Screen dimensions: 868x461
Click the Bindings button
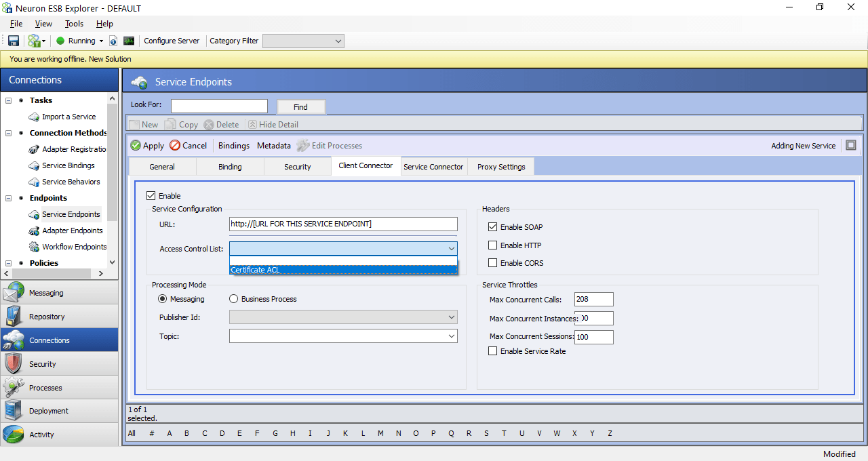pyautogui.click(x=234, y=146)
